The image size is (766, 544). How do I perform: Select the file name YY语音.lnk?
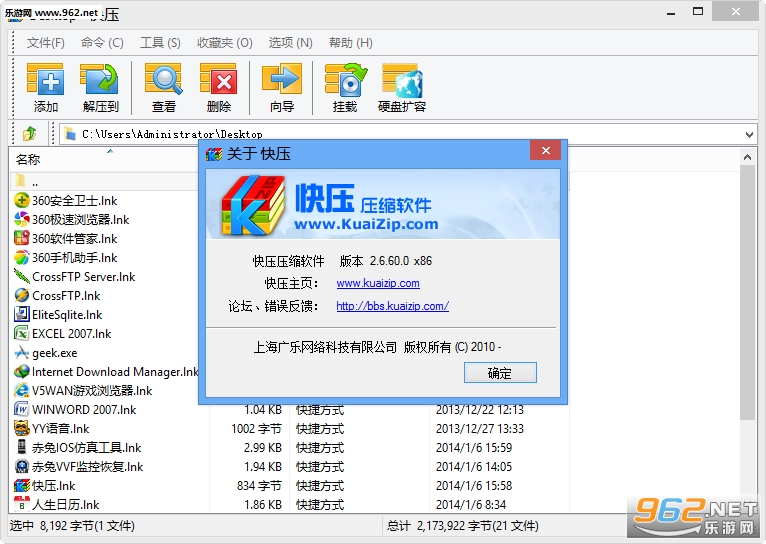(61, 429)
